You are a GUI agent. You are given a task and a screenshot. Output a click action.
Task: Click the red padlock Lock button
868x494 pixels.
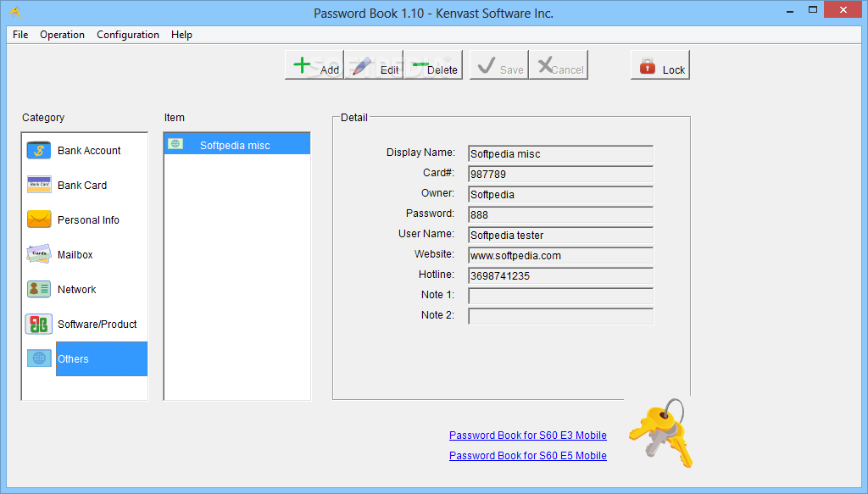[659, 64]
